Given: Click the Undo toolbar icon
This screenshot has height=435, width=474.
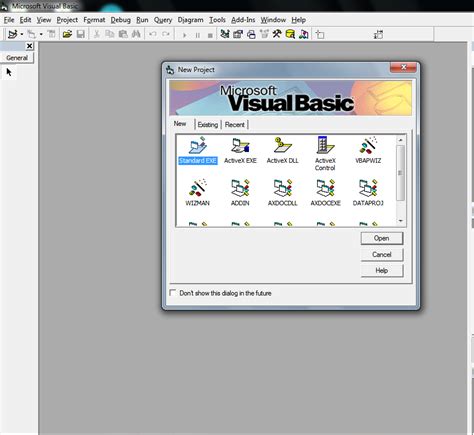Looking at the screenshot, I should pyautogui.click(x=153, y=34).
